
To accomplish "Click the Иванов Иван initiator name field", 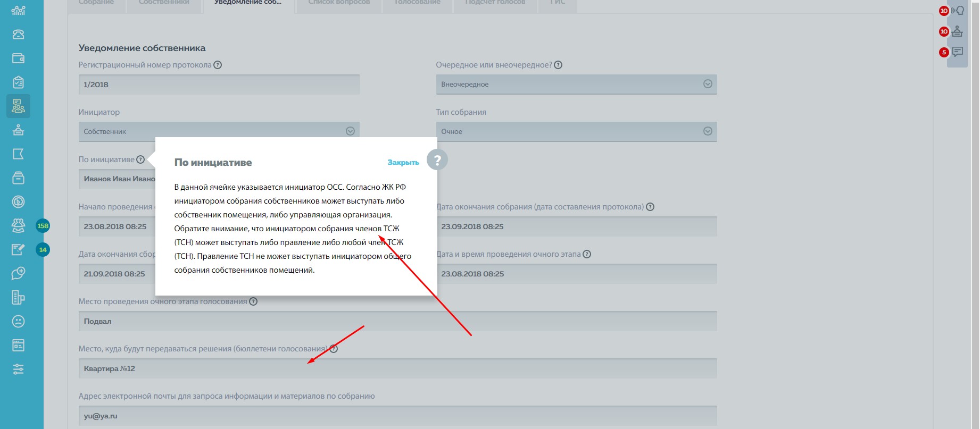I will pos(117,179).
